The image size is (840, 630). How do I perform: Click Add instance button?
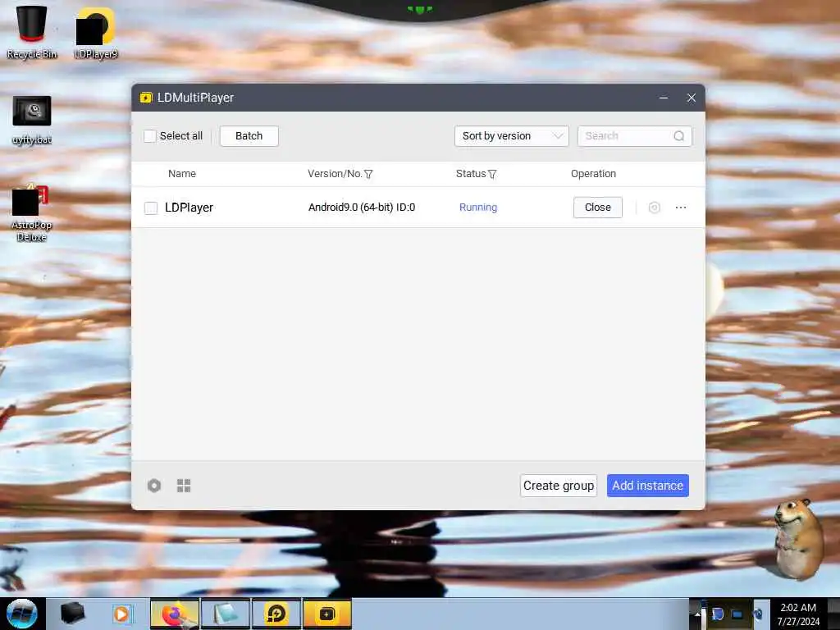(x=648, y=486)
